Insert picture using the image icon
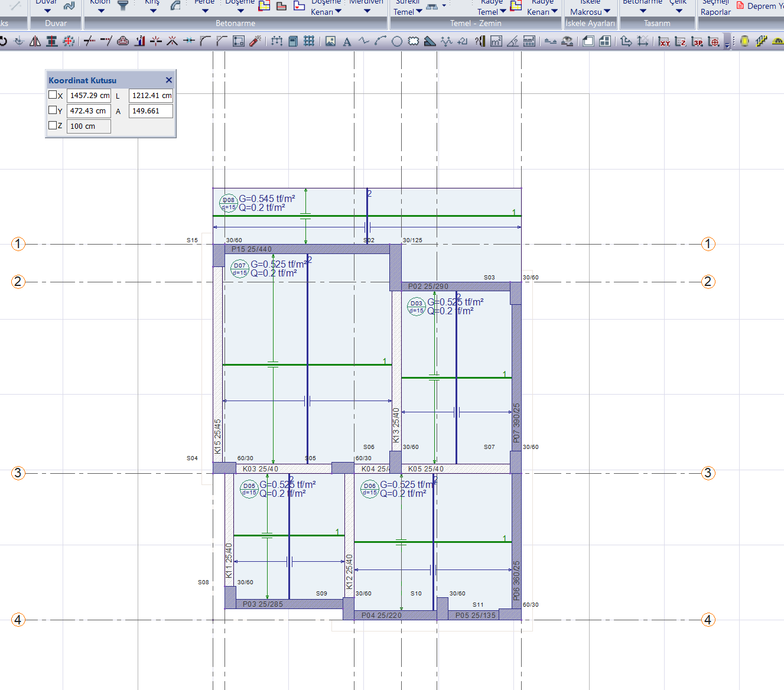The width and height of the screenshot is (784, 690). [330, 41]
